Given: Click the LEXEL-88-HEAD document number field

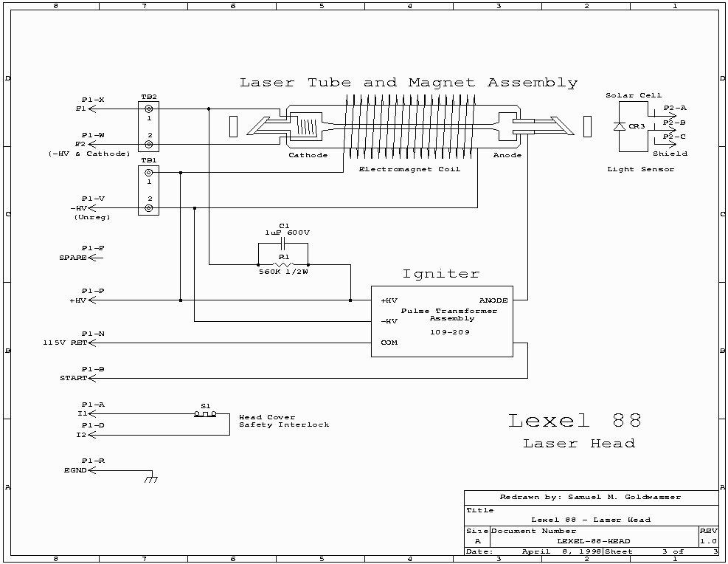Looking at the screenshot, I should point(593,540).
